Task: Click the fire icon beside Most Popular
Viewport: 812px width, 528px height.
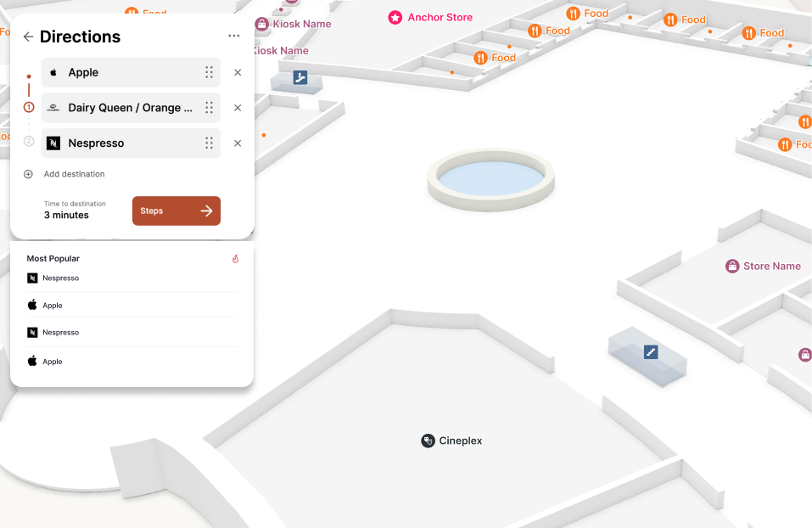Action: (x=236, y=258)
